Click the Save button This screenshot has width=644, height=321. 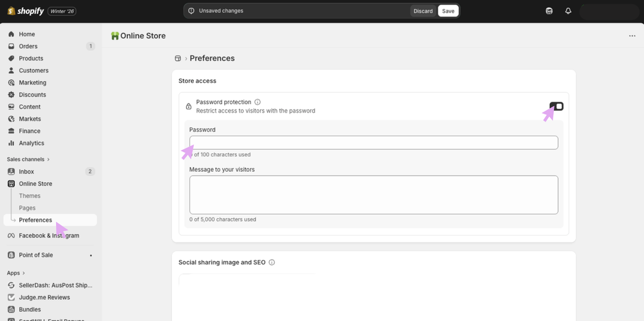coord(448,11)
